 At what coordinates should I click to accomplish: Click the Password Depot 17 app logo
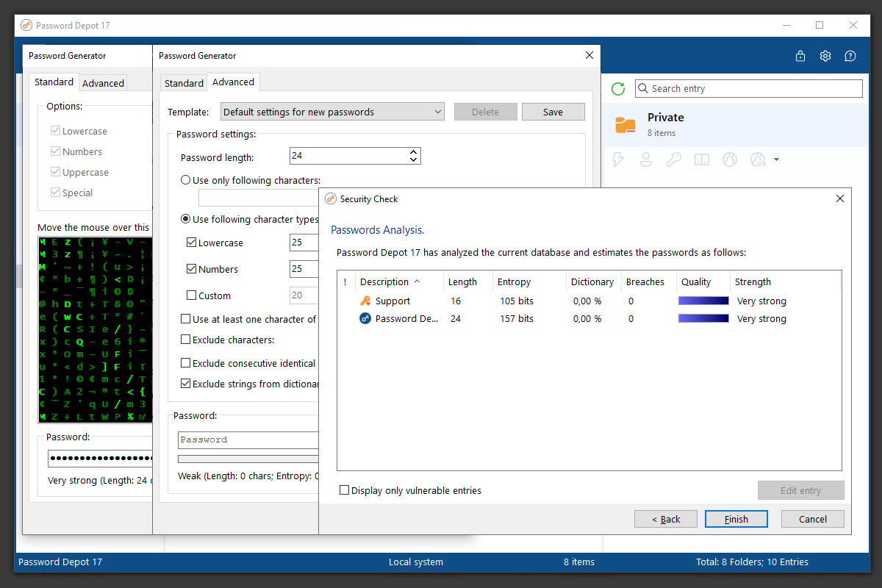26,25
